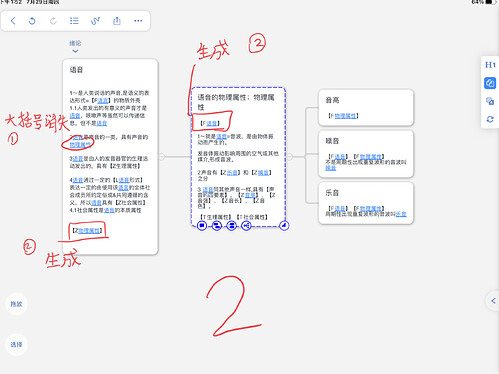This screenshot has height=374, width=499.
Task: Select the 乐音 card
Action: coord(366,203)
